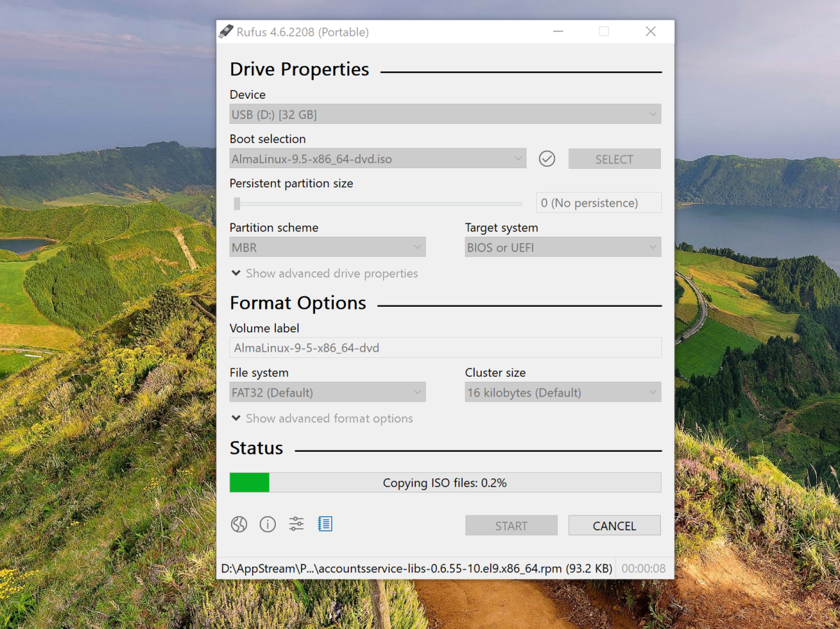Click the SELECT button
Screen dimensions: 840x629
tap(615, 159)
